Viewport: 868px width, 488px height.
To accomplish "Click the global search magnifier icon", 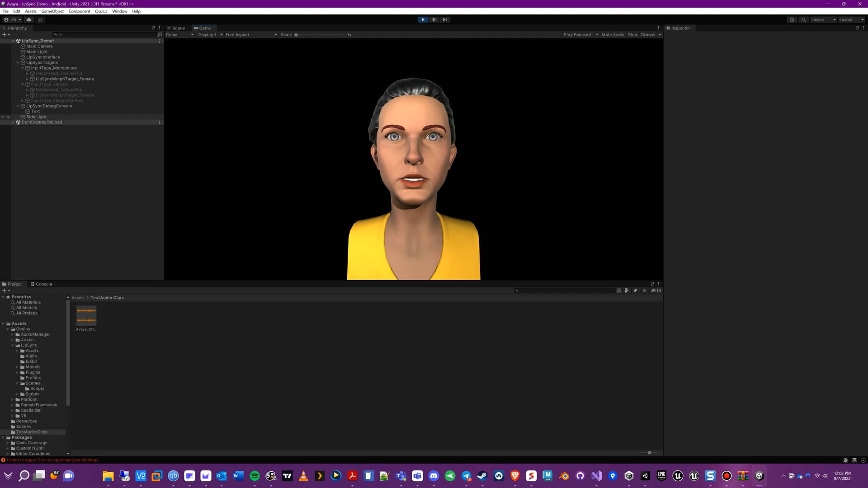I will [803, 19].
